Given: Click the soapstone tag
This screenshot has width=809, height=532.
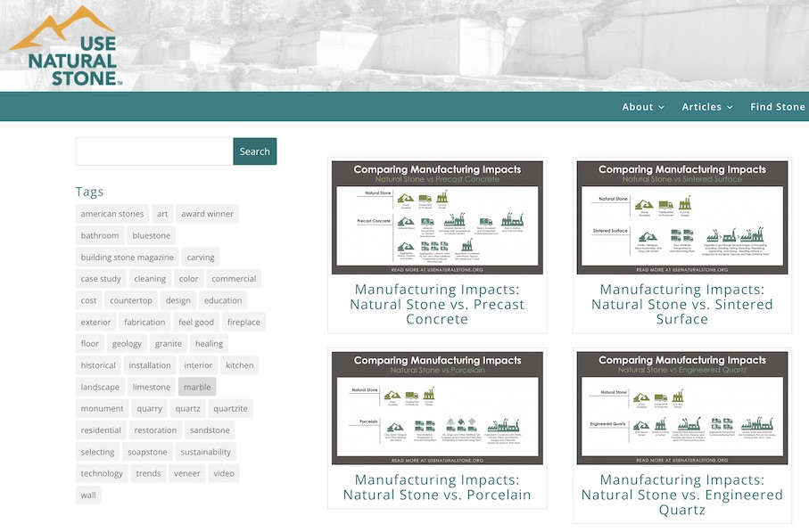Looking at the screenshot, I should pos(147,452).
